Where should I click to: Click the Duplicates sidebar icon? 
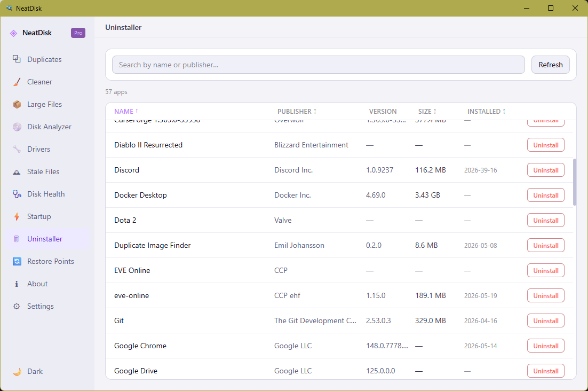coord(17,59)
